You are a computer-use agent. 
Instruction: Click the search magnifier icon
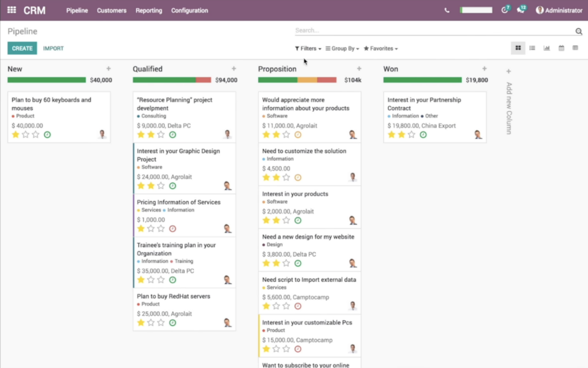click(579, 31)
